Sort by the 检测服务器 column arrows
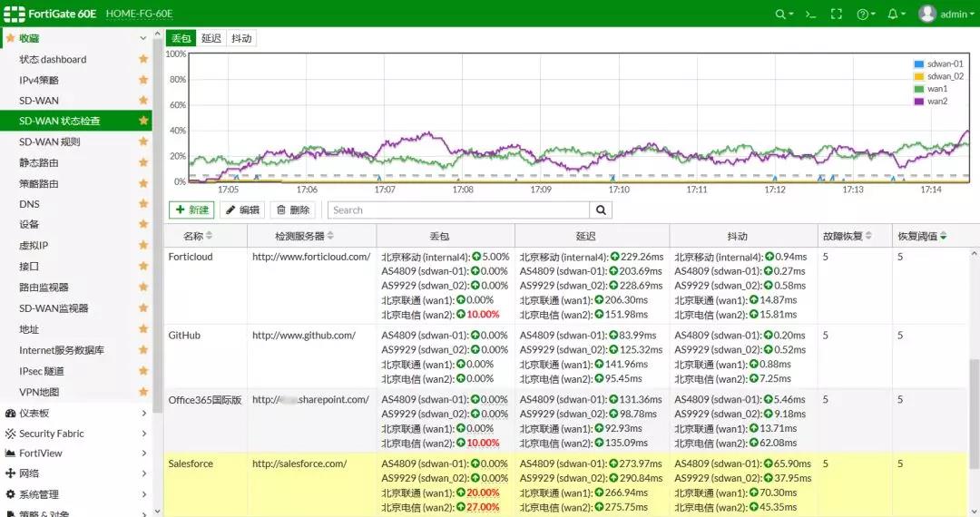The width and height of the screenshot is (980, 517). (330, 236)
